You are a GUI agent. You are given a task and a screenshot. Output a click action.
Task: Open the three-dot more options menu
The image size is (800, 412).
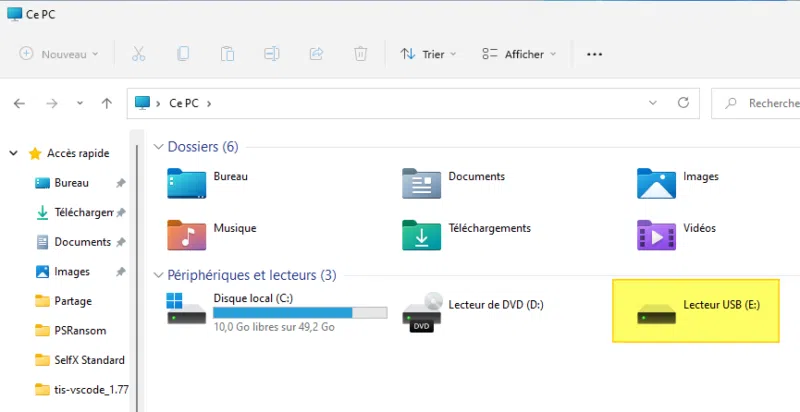pyautogui.click(x=594, y=54)
